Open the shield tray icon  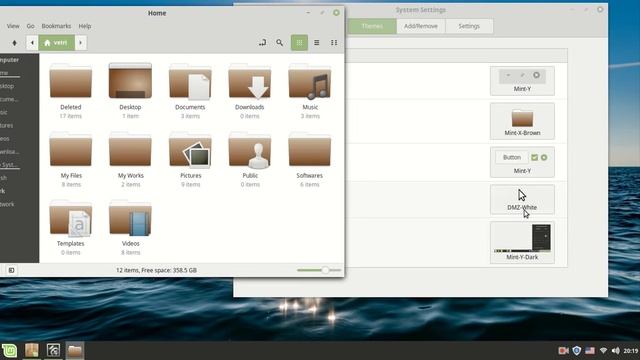[x=577, y=351]
